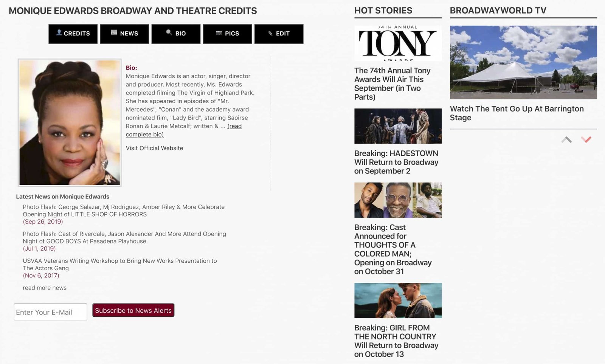
Task: Switch to the News tab
Action: (124, 34)
